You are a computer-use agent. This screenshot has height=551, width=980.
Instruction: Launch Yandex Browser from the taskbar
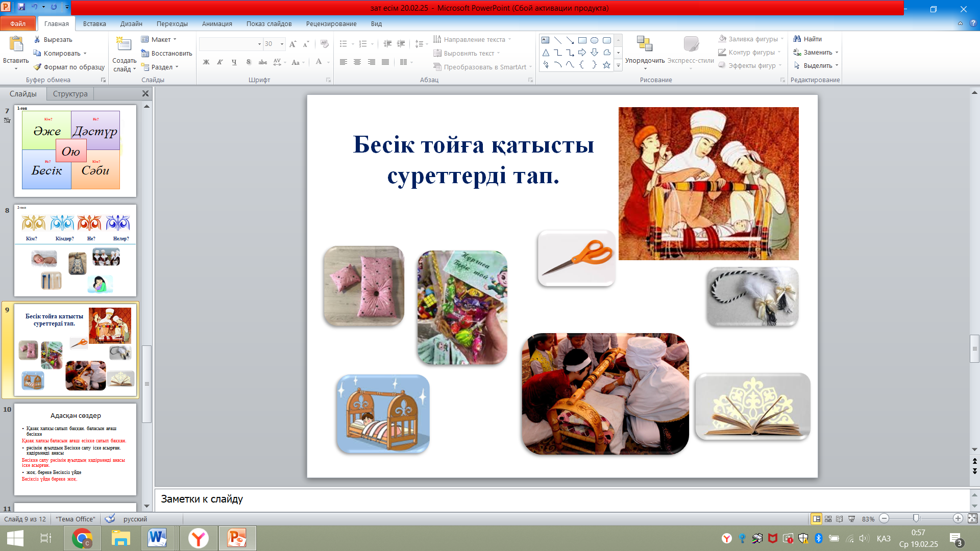tap(199, 538)
